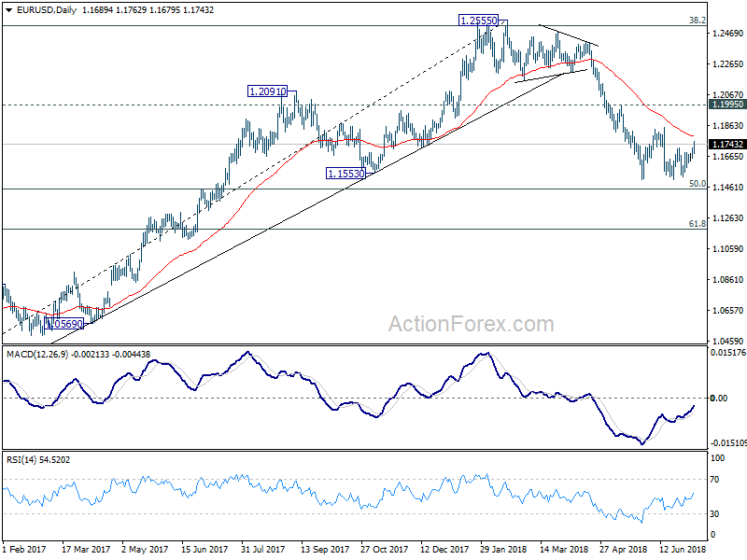Click the 31 Jul 2017 date label
Viewport: 747px width, 560px height.
coord(263,549)
